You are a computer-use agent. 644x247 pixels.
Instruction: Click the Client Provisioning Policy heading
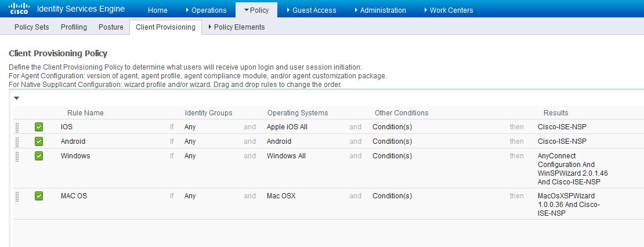pyautogui.click(x=58, y=53)
